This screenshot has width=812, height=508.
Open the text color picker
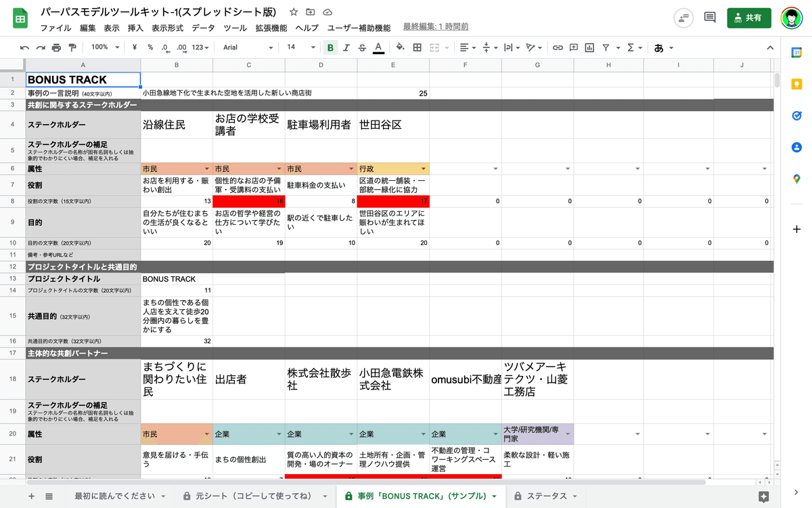coord(378,47)
